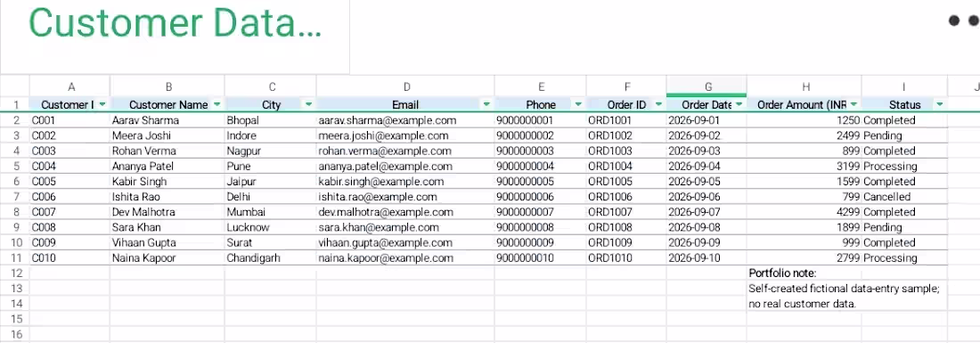980x343 pixels.
Task: Open filter dropdown on Customer Name header
Action: 216,104
